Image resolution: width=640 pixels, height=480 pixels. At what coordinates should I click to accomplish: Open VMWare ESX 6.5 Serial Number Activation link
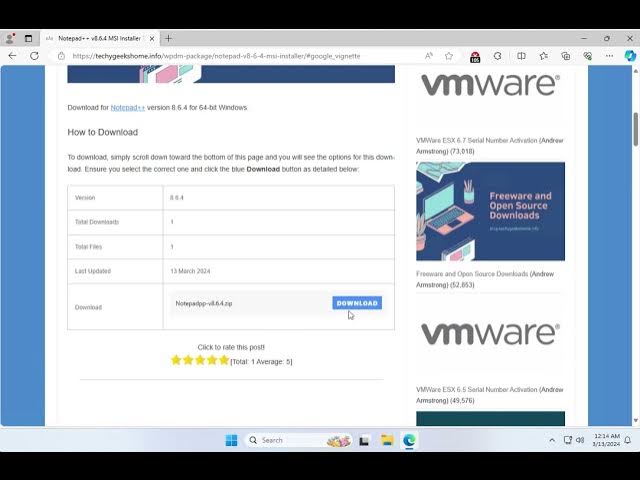pyautogui.click(x=489, y=395)
